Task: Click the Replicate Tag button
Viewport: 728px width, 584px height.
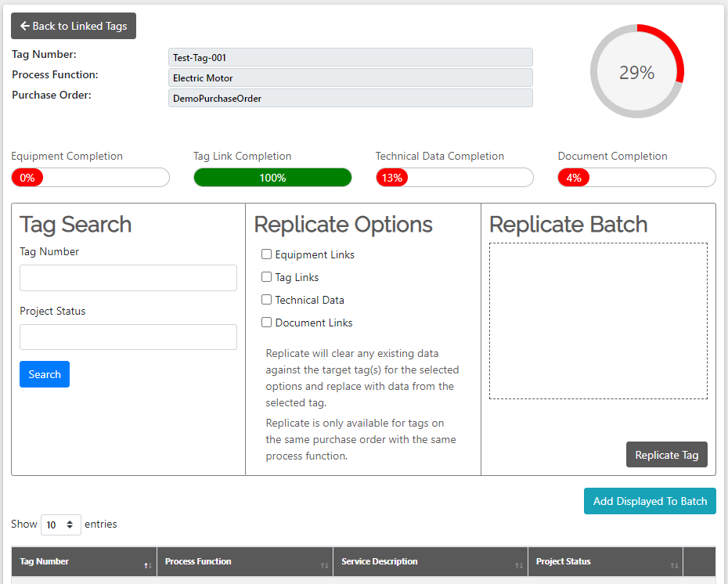Action: [667, 455]
